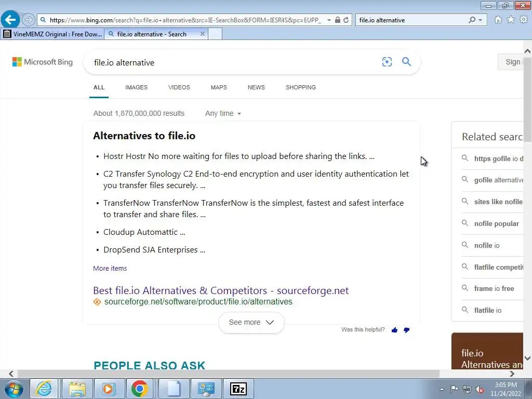Click the security lock icon in address bar

tap(337, 20)
